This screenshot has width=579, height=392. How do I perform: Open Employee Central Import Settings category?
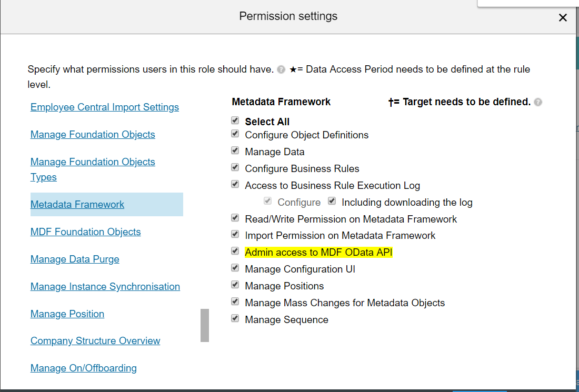click(105, 107)
